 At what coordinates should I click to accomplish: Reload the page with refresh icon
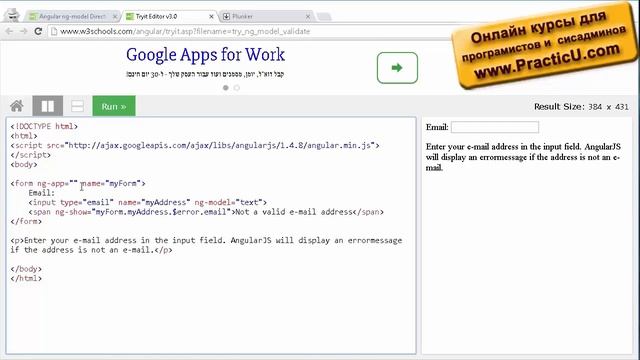[38, 31]
